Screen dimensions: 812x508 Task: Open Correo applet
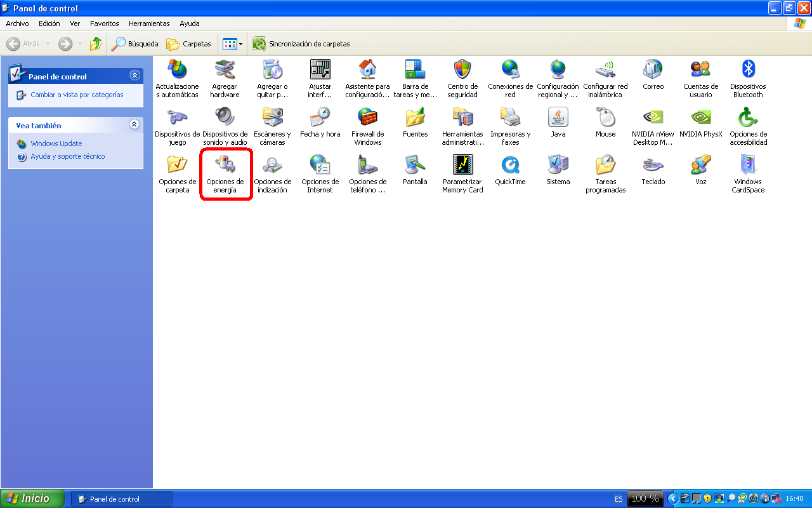(653, 75)
